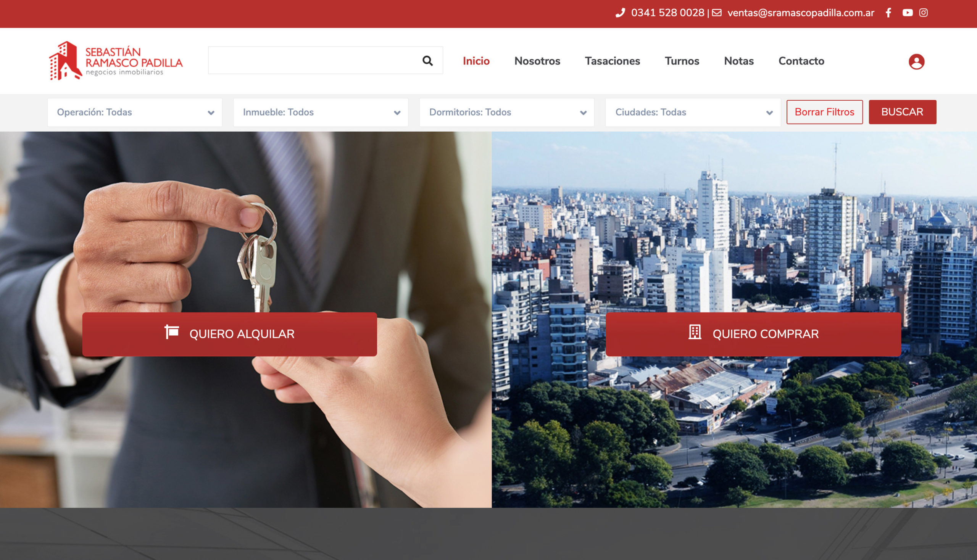
Task: Open the Tasaciones menu item
Action: click(x=612, y=61)
